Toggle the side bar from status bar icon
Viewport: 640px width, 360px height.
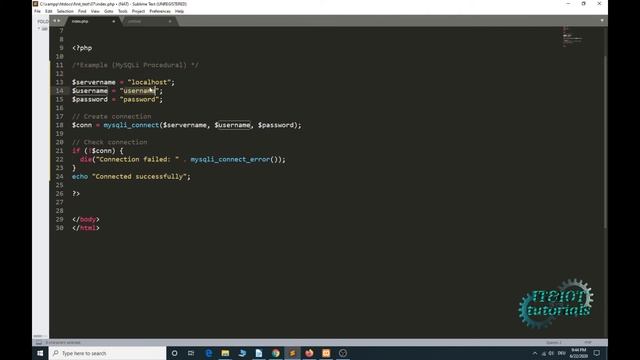38,342
